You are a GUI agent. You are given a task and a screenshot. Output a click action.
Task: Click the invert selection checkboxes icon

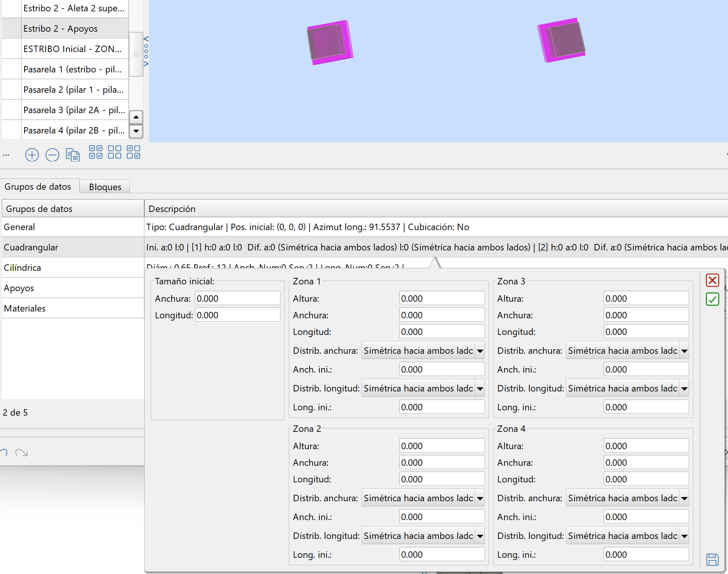[x=133, y=152]
